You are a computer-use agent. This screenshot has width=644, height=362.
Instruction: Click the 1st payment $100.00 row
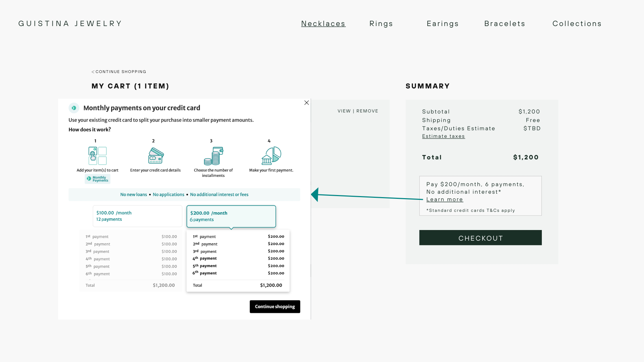point(131,237)
